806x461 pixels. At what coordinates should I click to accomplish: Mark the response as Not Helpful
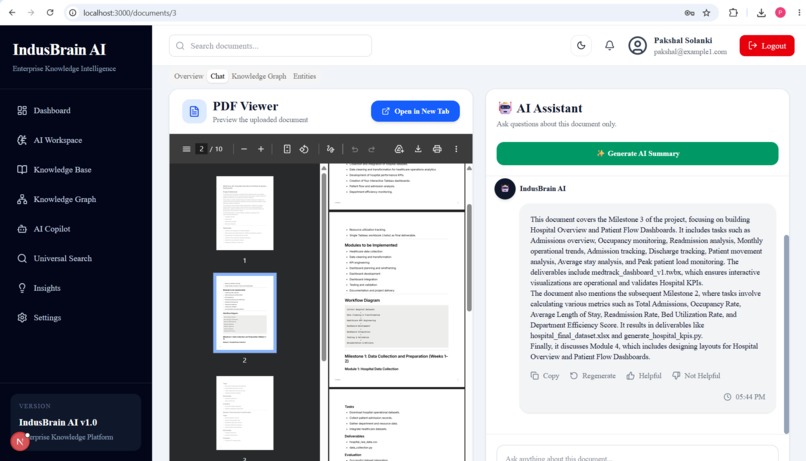[696, 376]
